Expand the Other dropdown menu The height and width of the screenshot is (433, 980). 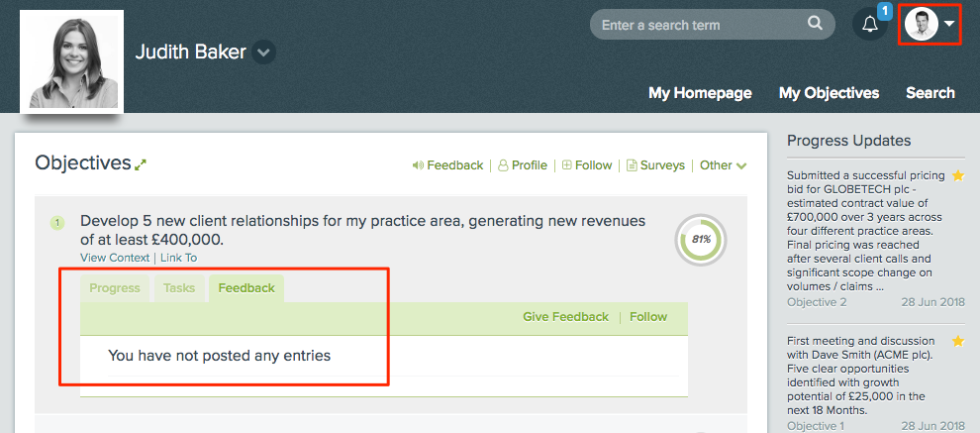point(724,165)
